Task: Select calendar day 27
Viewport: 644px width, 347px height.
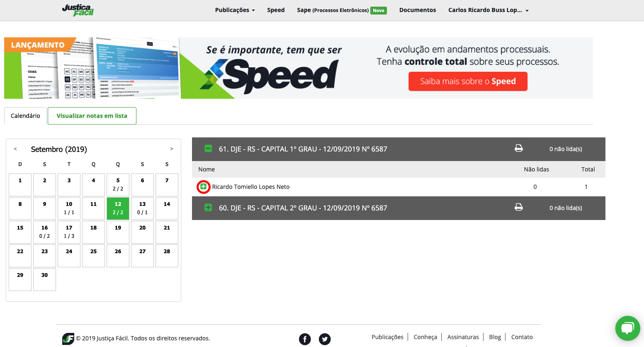Action: tap(142, 256)
